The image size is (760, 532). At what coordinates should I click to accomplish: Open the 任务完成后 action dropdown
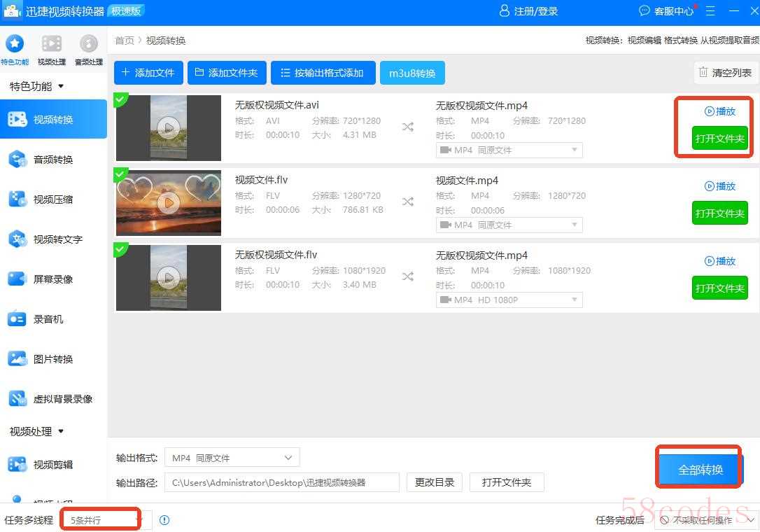pos(705,520)
